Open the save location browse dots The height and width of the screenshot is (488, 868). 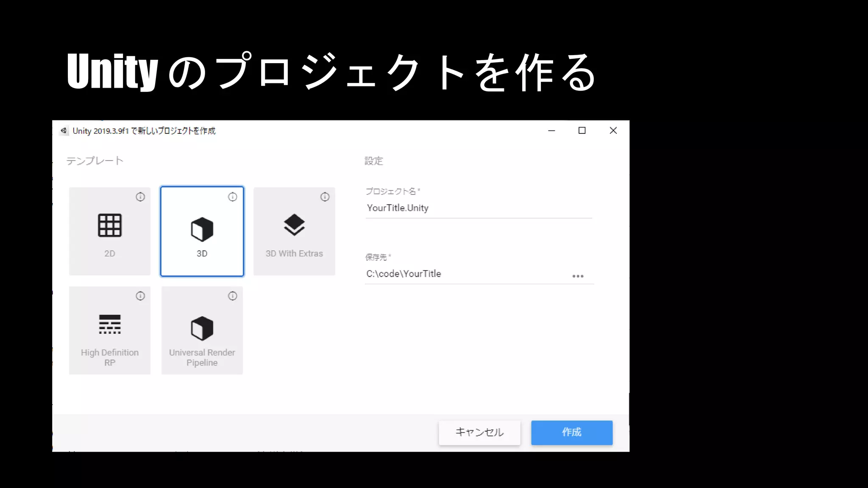pos(578,276)
